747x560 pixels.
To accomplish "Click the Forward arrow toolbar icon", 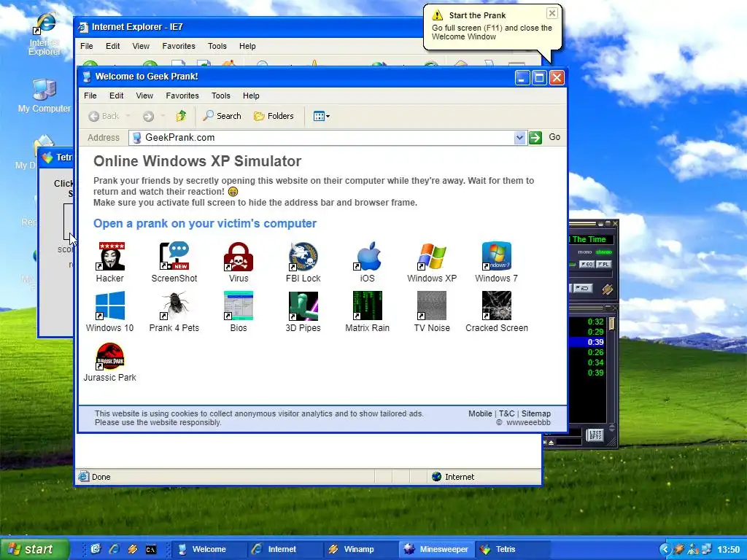I will [148, 116].
